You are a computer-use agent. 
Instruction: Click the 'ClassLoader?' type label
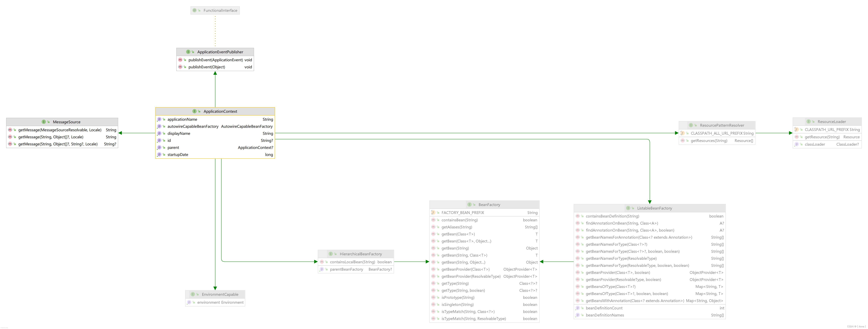click(847, 144)
